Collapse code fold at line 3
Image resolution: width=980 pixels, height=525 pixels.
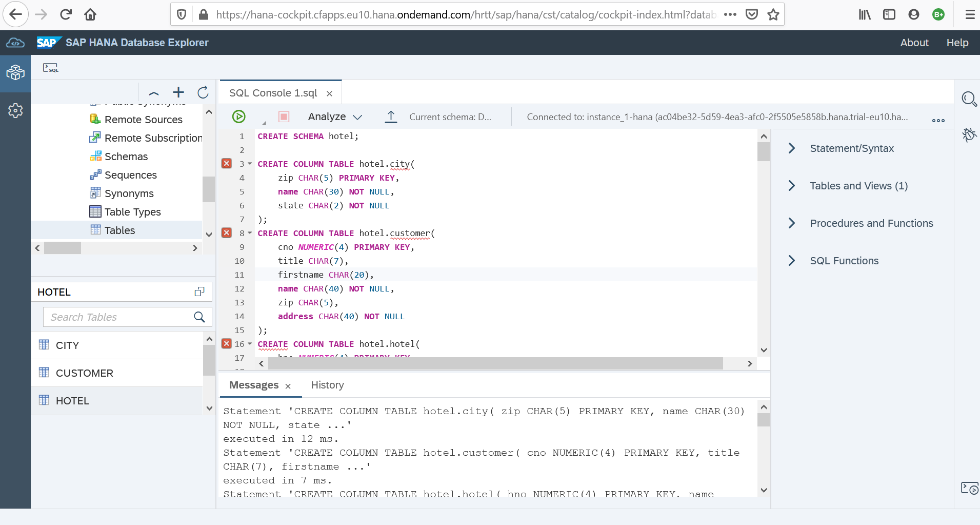(x=250, y=164)
